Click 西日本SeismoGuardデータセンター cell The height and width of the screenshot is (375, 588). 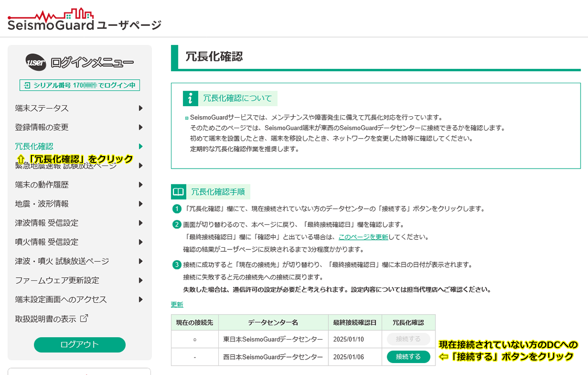coord(273,357)
